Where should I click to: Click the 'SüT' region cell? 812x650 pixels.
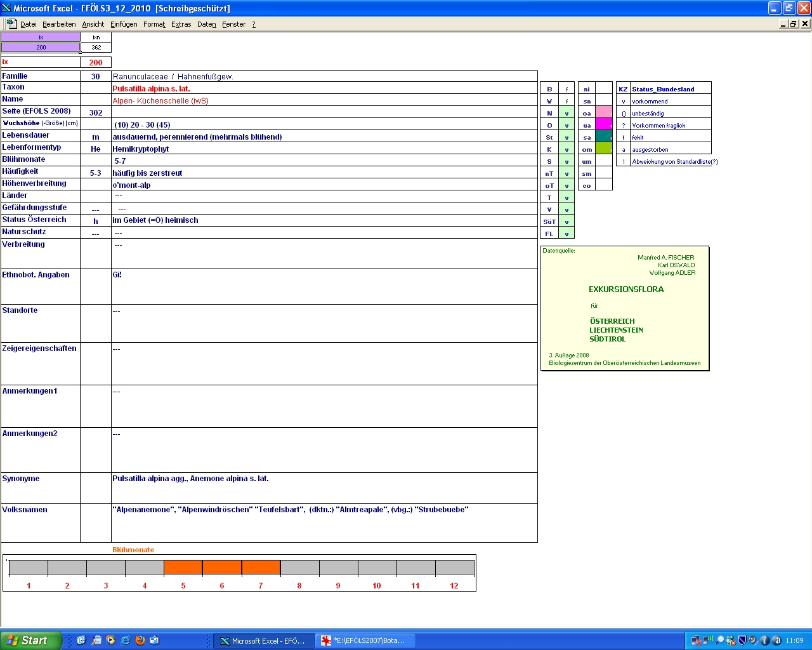tap(549, 222)
